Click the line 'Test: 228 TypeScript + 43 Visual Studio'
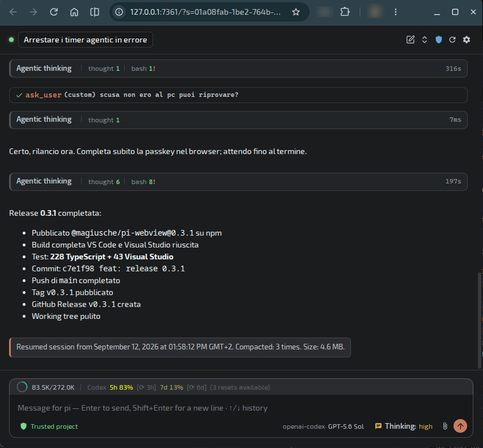Image resolution: width=483 pixels, height=448 pixels. [x=103, y=257]
